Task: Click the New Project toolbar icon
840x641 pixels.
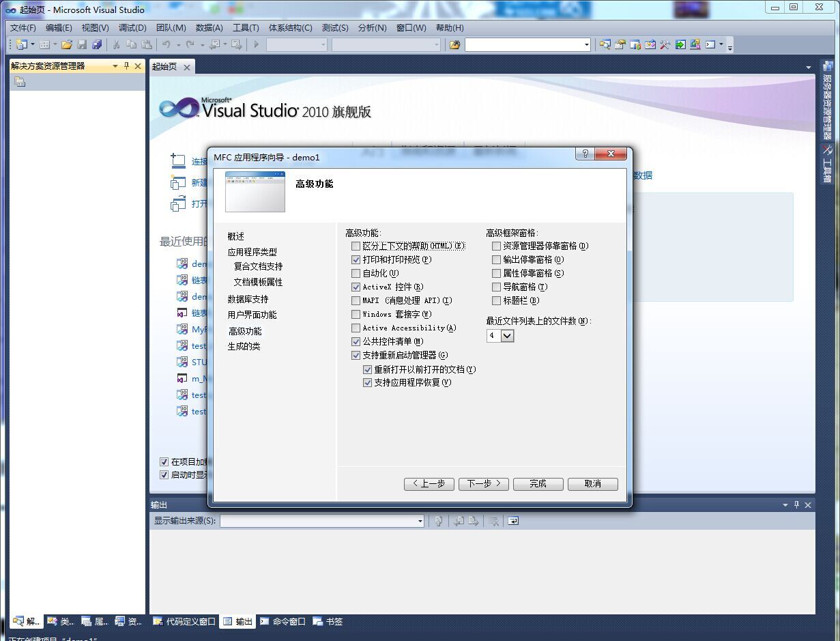Action: [x=21, y=44]
